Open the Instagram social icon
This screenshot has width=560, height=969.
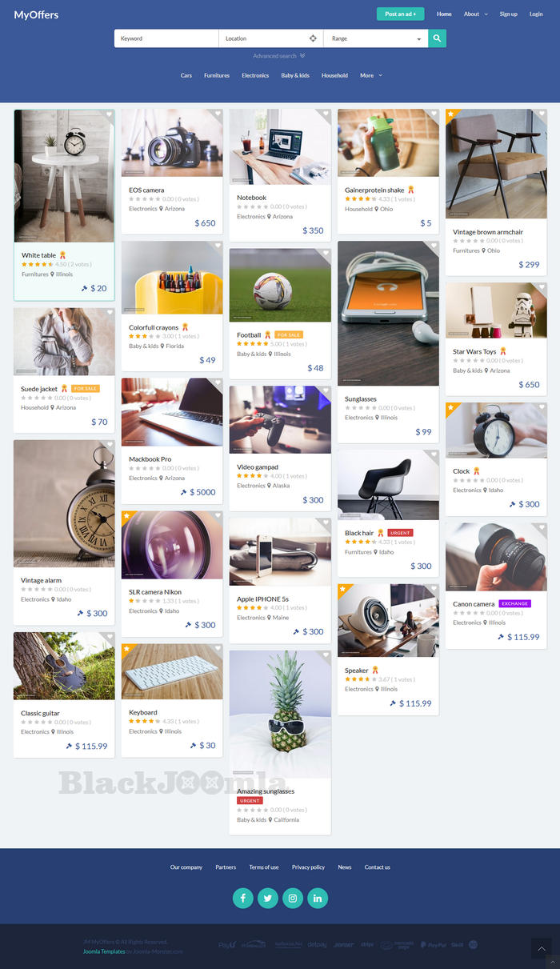click(x=293, y=898)
